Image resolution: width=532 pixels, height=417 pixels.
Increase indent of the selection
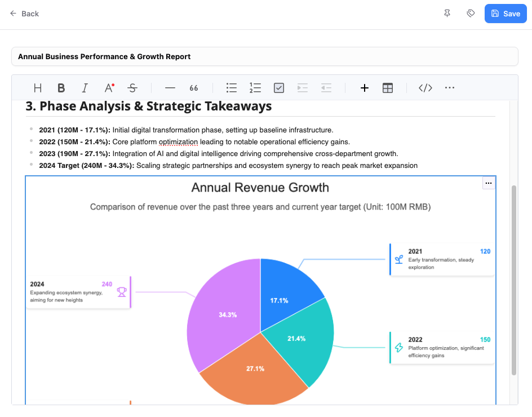pyautogui.click(x=302, y=88)
